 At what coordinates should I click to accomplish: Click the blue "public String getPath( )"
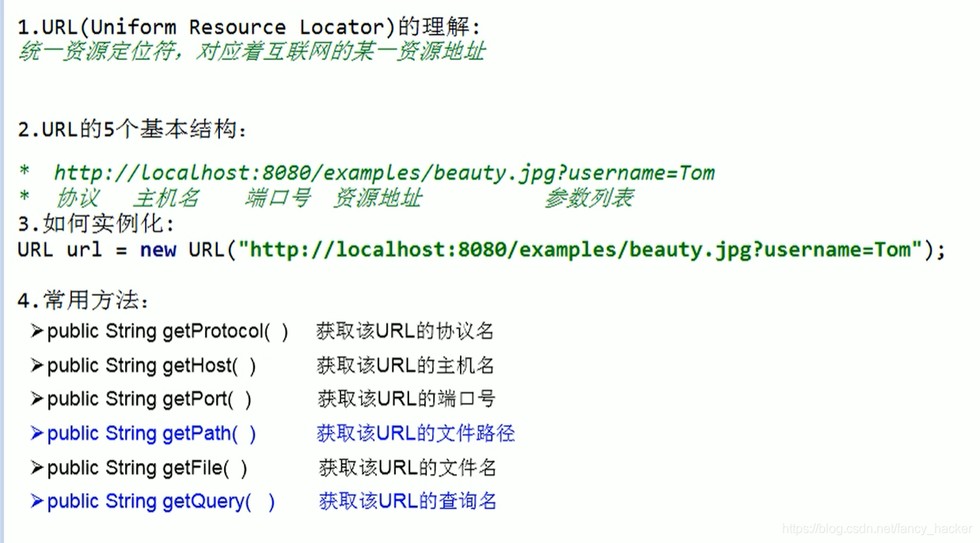(x=152, y=434)
